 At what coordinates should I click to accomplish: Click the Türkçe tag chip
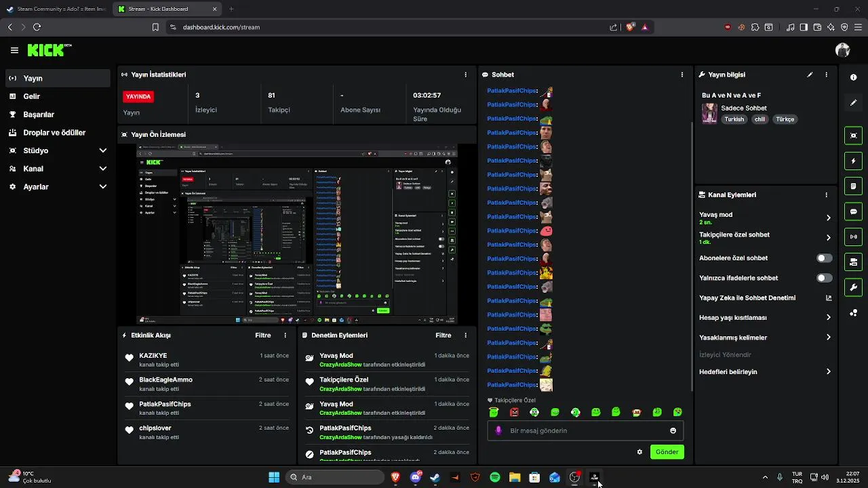(785, 119)
